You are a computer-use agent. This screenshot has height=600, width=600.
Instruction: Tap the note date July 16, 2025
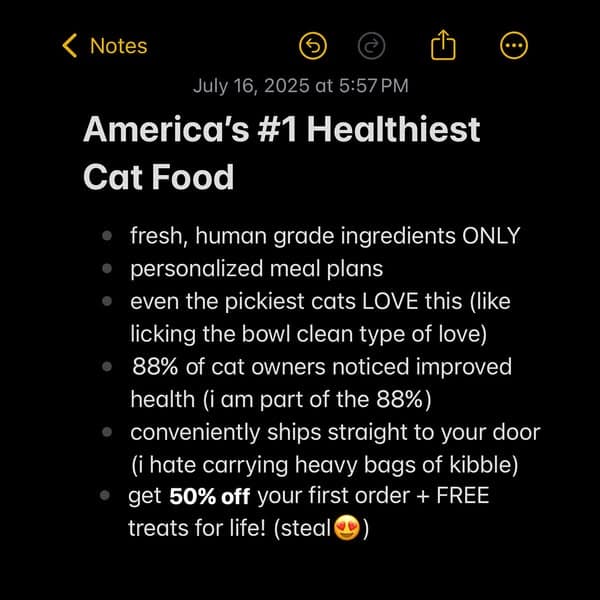[300, 86]
